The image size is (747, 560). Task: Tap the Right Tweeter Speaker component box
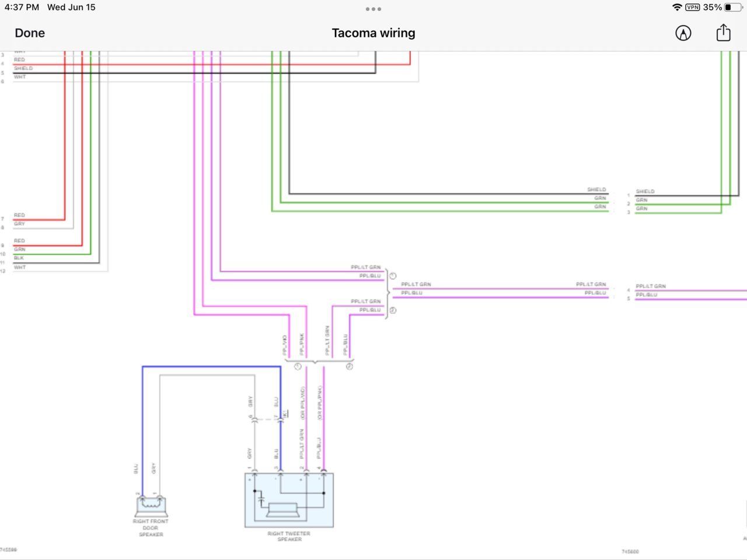click(289, 500)
